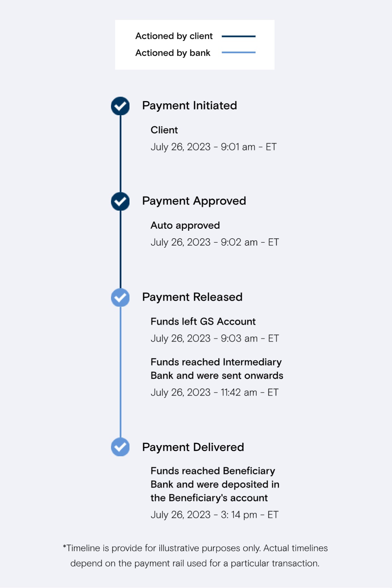Click the Auto approved label
Image resolution: width=392 pixels, height=588 pixels.
(x=185, y=226)
